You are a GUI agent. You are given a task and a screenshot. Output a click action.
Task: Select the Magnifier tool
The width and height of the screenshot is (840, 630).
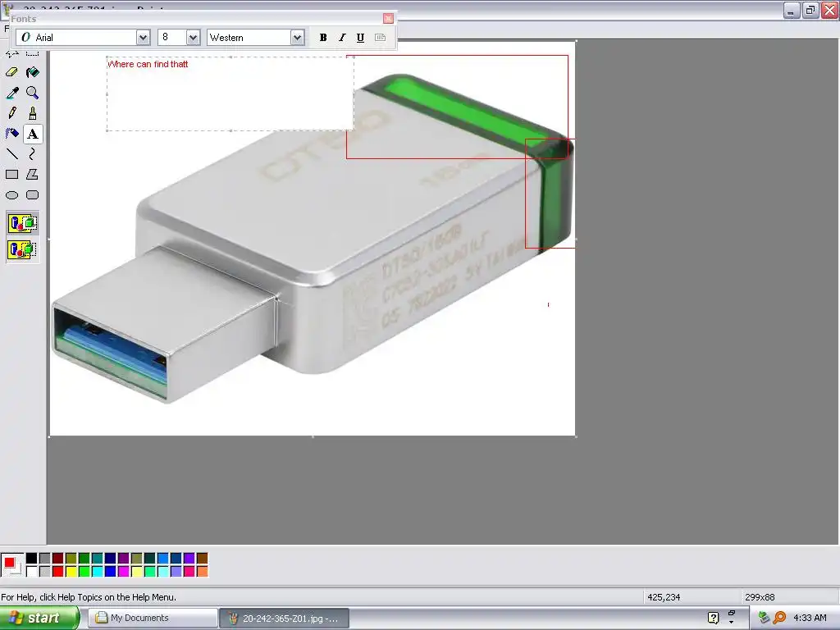pos(33,93)
